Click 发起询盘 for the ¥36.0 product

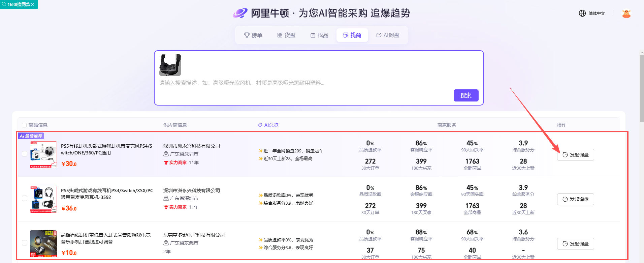coord(576,199)
